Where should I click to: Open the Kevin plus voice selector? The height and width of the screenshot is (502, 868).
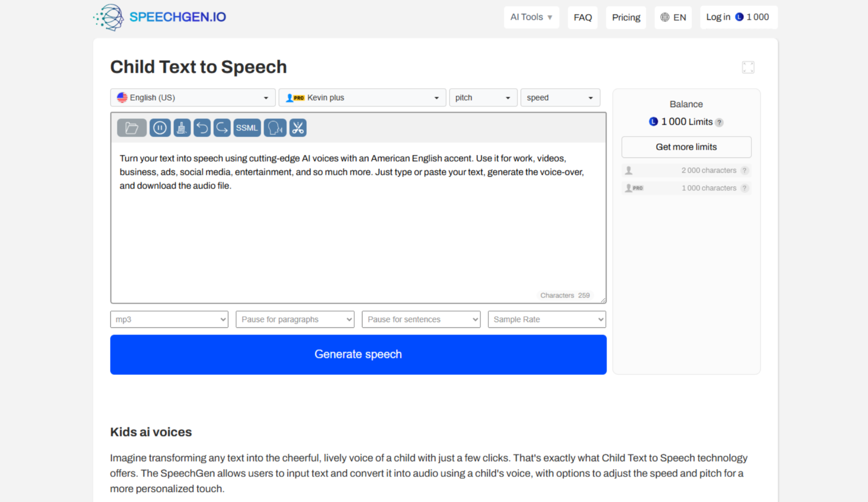362,97
